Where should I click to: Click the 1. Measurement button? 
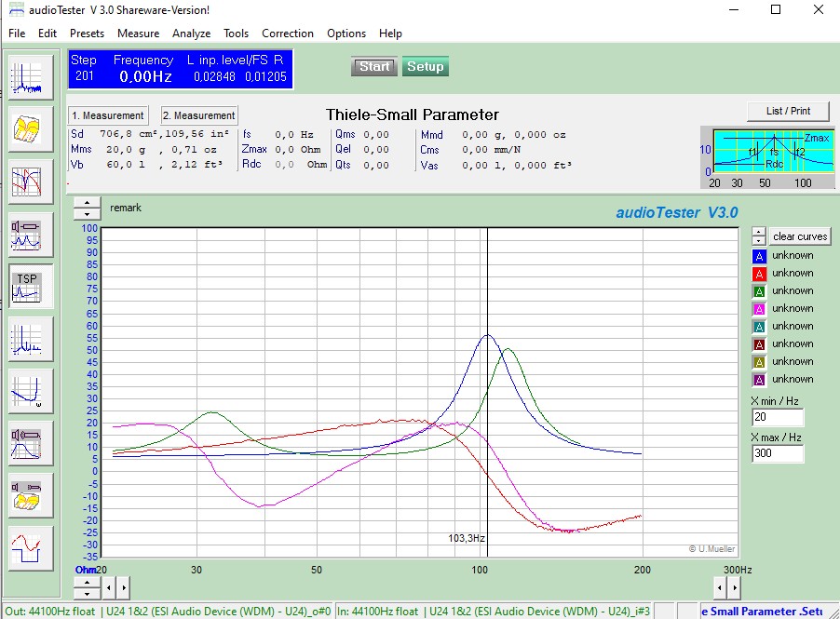pos(108,115)
